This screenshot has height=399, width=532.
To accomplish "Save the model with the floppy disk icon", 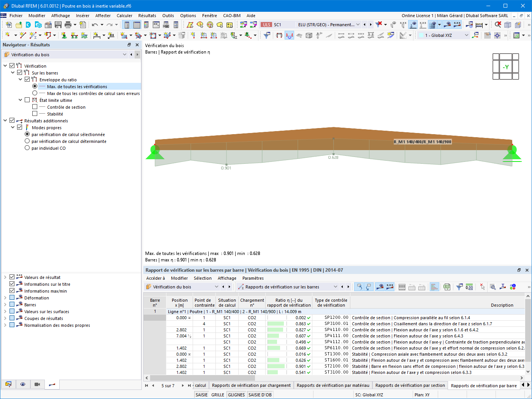I will pos(58,25).
